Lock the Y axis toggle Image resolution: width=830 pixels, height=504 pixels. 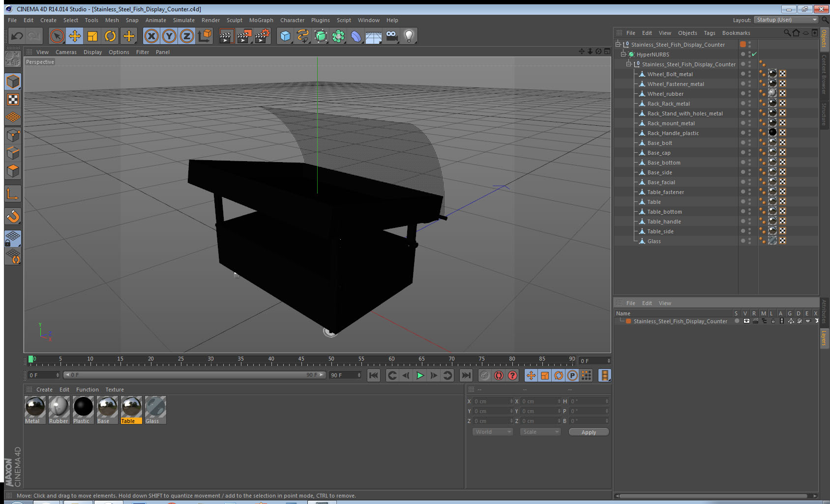pos(169,36)
